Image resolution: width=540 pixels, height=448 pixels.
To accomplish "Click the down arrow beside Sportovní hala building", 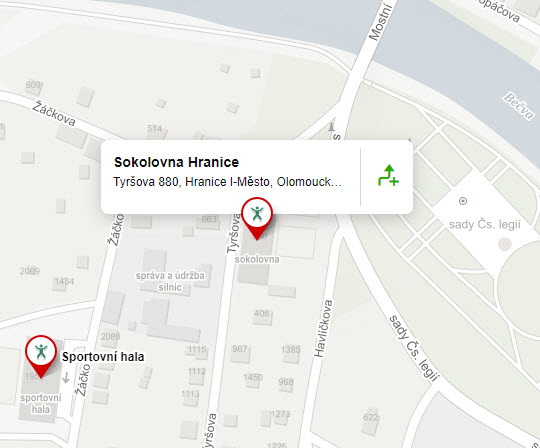I will click(66, 378).
